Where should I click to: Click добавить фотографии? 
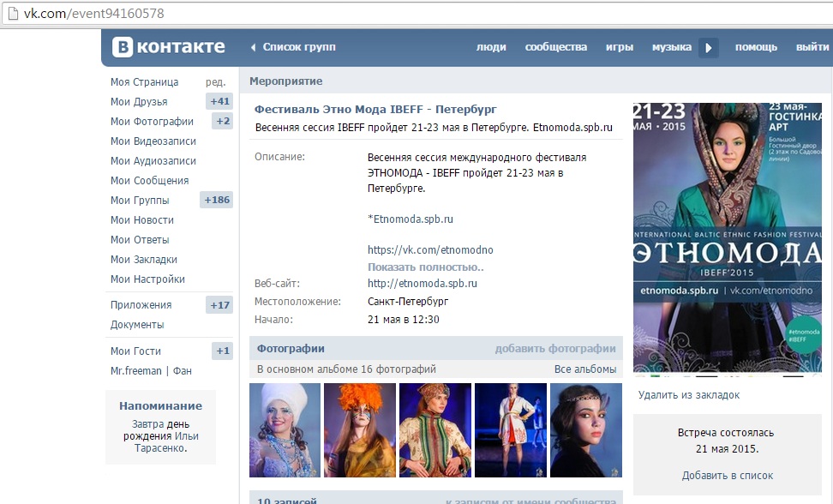click(555, 348)
